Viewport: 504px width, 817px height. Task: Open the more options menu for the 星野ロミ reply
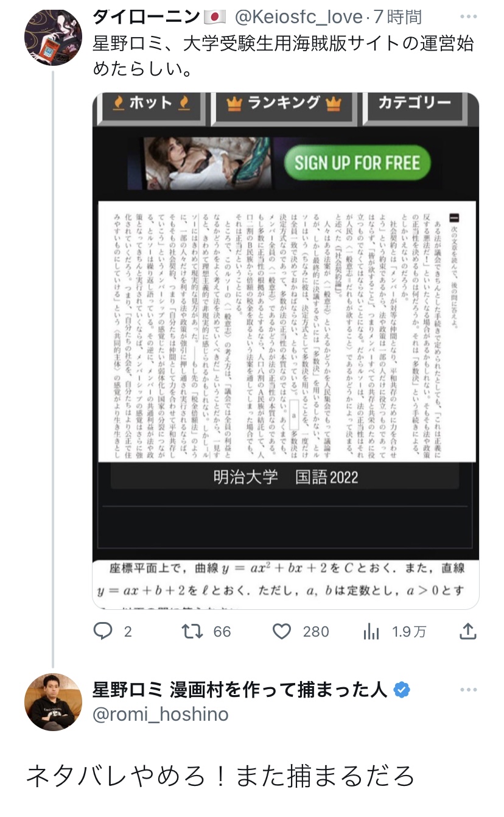pyautogui.click(x=469, y=690)
